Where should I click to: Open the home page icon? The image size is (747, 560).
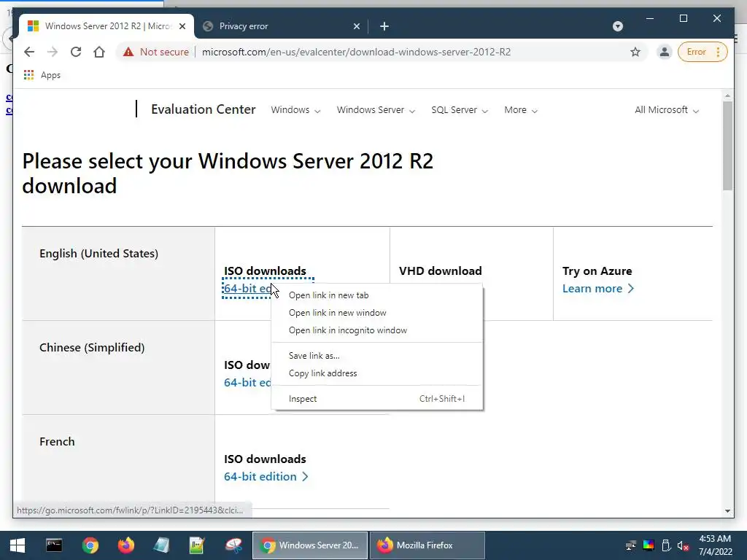click(99, 52)
